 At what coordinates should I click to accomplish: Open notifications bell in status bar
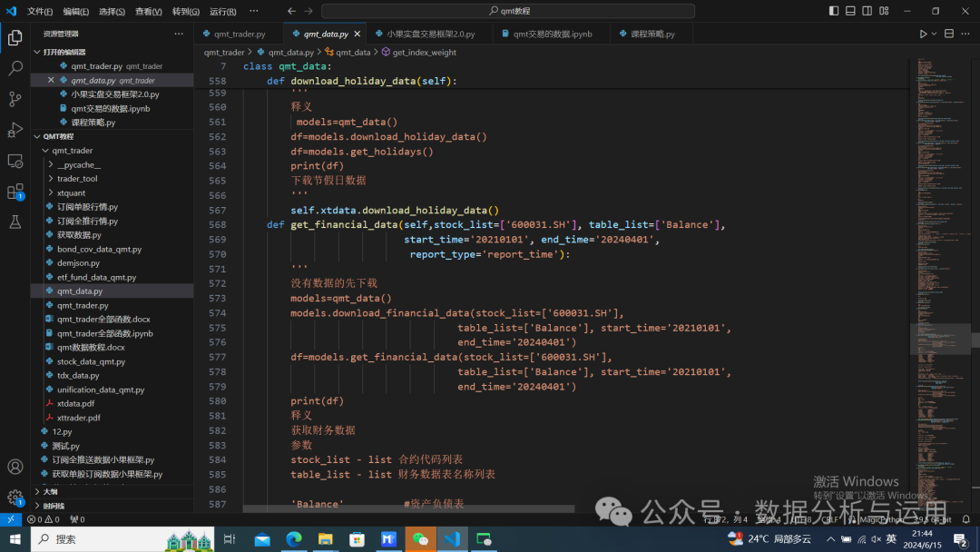965,519
